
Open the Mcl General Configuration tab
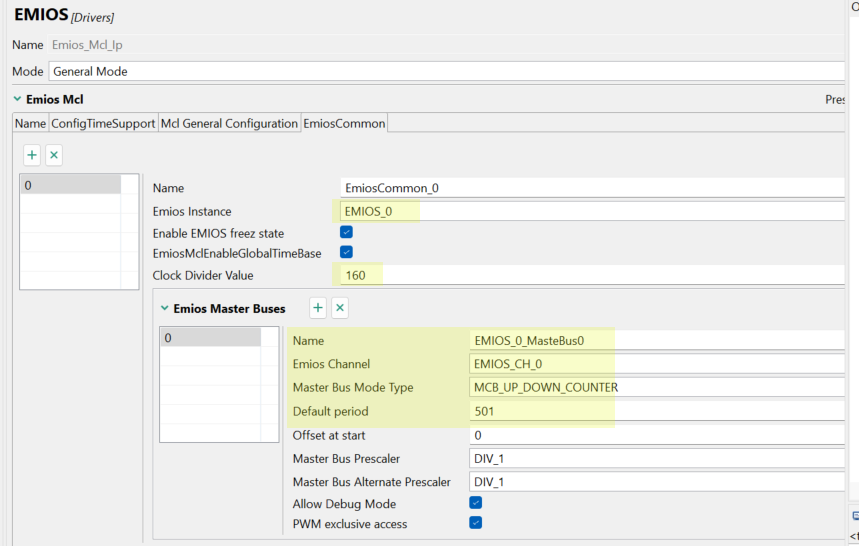(x=229, y=123)
